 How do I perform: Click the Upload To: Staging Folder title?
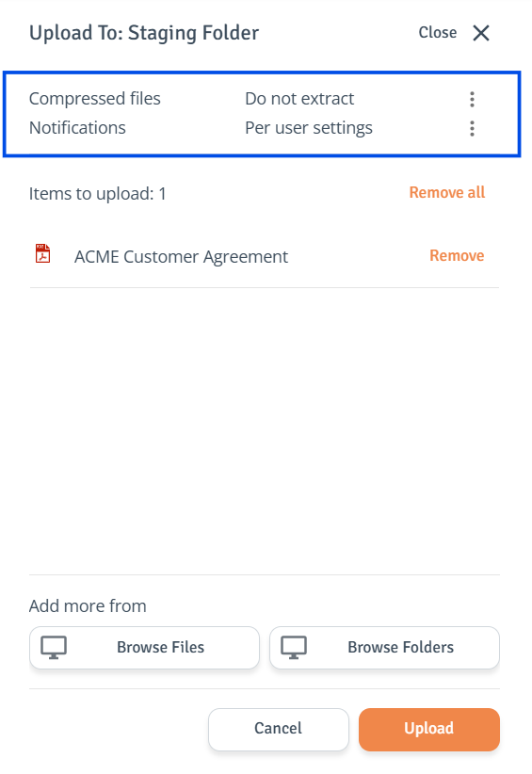tap(144, 33)
